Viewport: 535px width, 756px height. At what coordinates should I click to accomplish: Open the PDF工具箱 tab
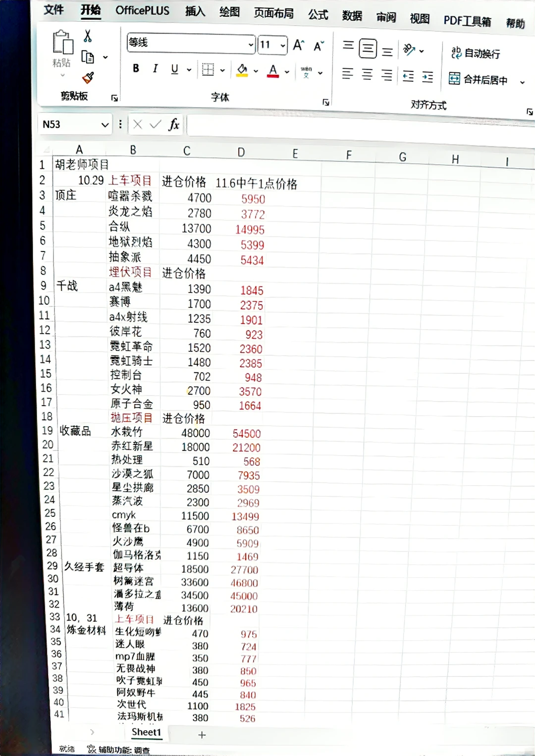click(467, 21)
